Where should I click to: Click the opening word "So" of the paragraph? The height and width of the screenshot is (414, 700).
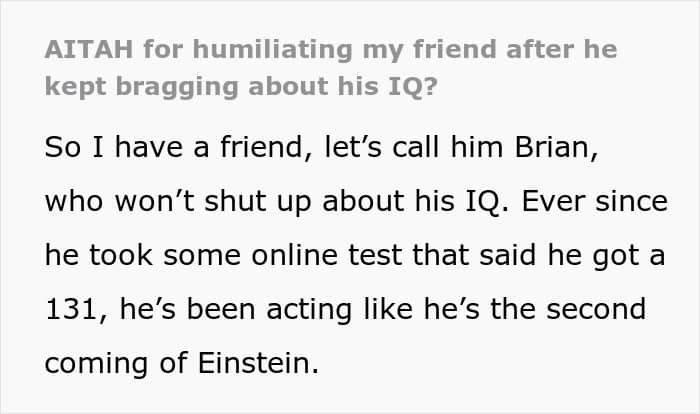point(60,147)
